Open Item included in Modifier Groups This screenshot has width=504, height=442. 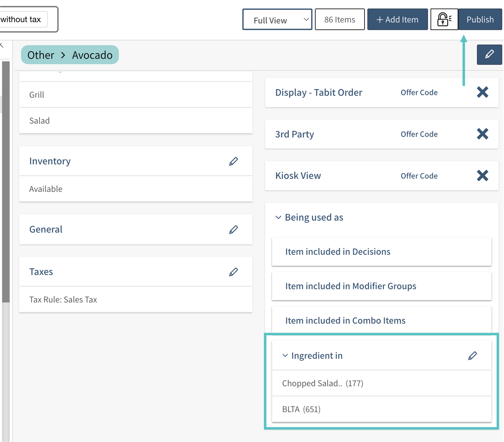[x=350, y=286]
